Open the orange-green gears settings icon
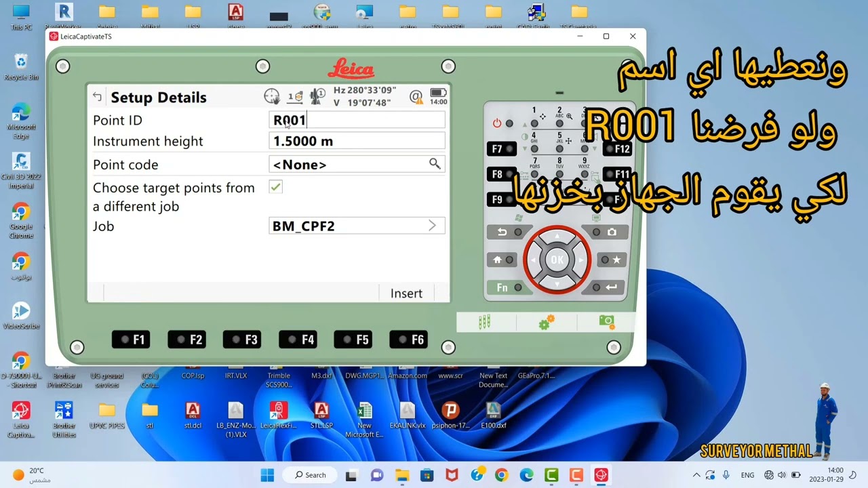This screenshot has height=488, width=868. click(546, 323)
